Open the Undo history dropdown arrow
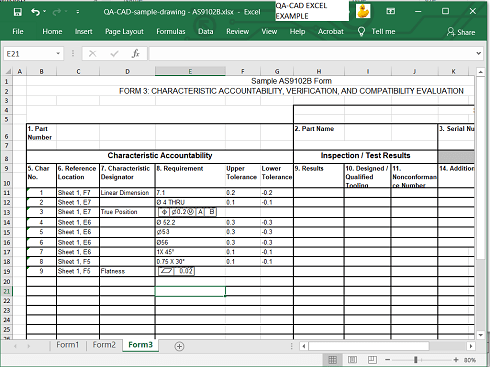Image resolution: width=490 pixels, height=367 pixels. click(x=44, y=12)
